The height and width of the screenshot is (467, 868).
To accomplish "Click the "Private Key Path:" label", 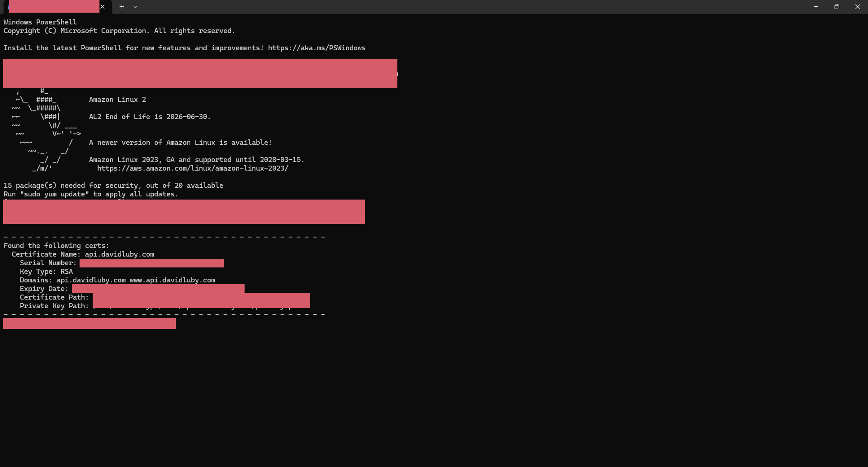I will point(54,306).
